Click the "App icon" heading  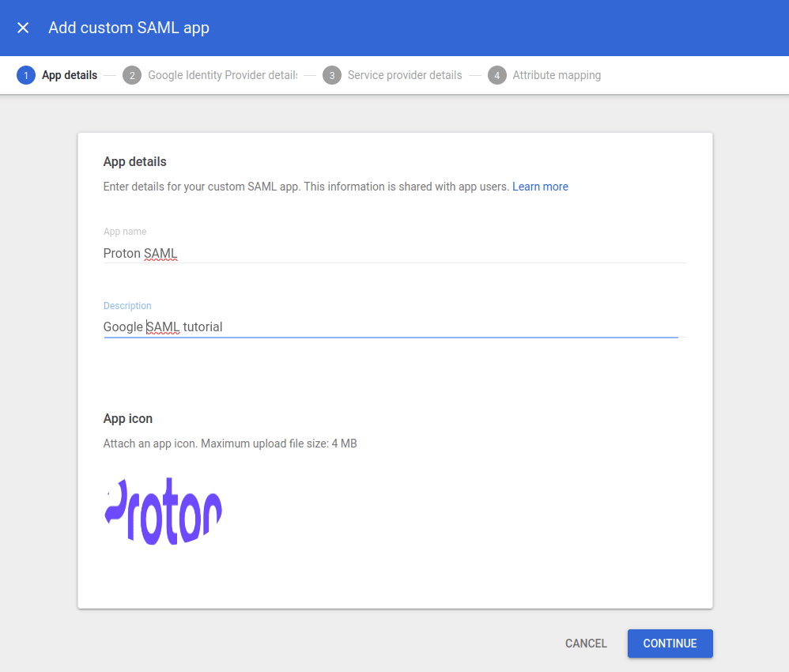(128, 419)
